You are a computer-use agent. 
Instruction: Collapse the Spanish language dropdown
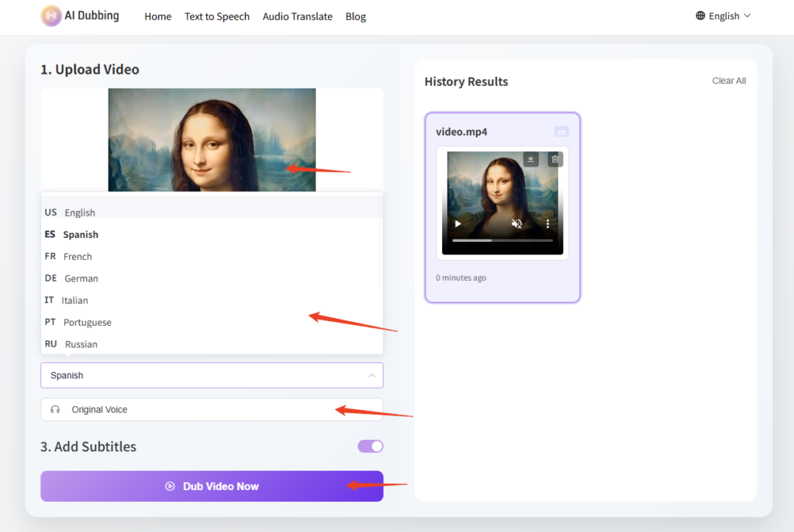click(x=371, y=375)
